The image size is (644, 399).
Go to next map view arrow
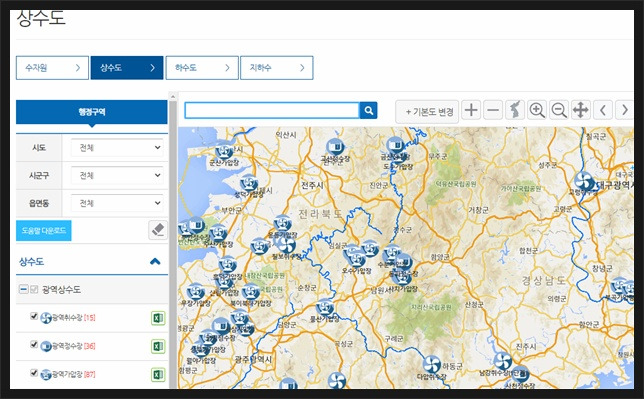(624, 110)
